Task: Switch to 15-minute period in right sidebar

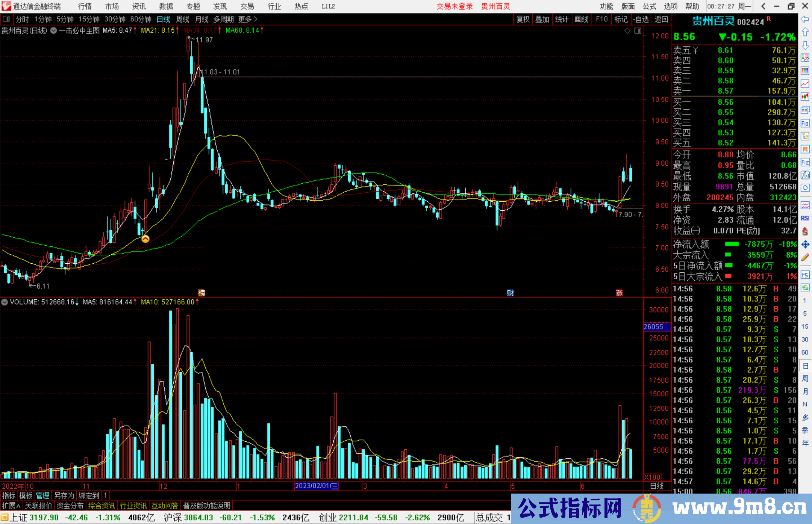Action: (805, 326)
